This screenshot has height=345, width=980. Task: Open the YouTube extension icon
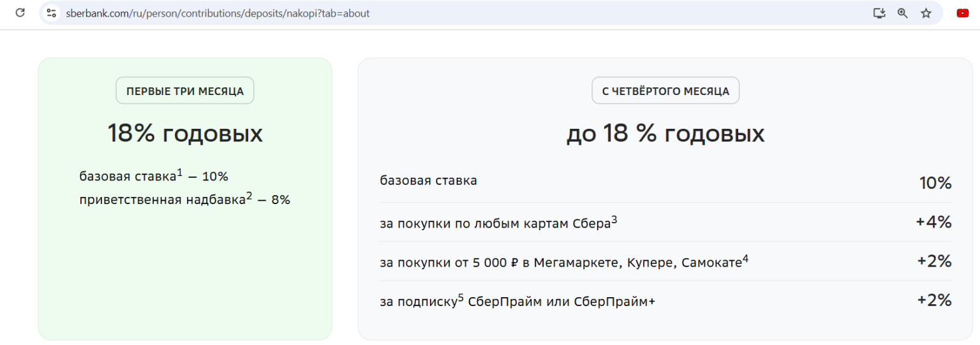click(963, 13)
